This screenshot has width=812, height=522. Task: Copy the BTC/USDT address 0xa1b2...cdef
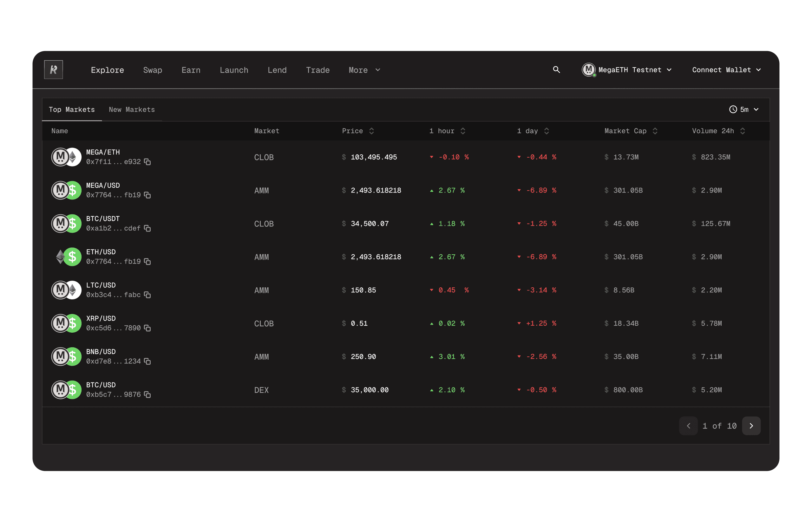coord(147,228)
